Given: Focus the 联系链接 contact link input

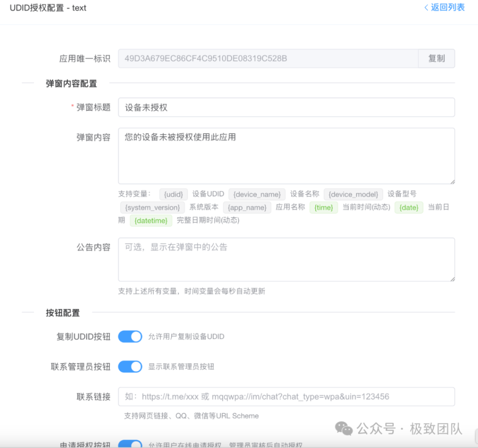Looking at the screenshot, I should point(287,396).
